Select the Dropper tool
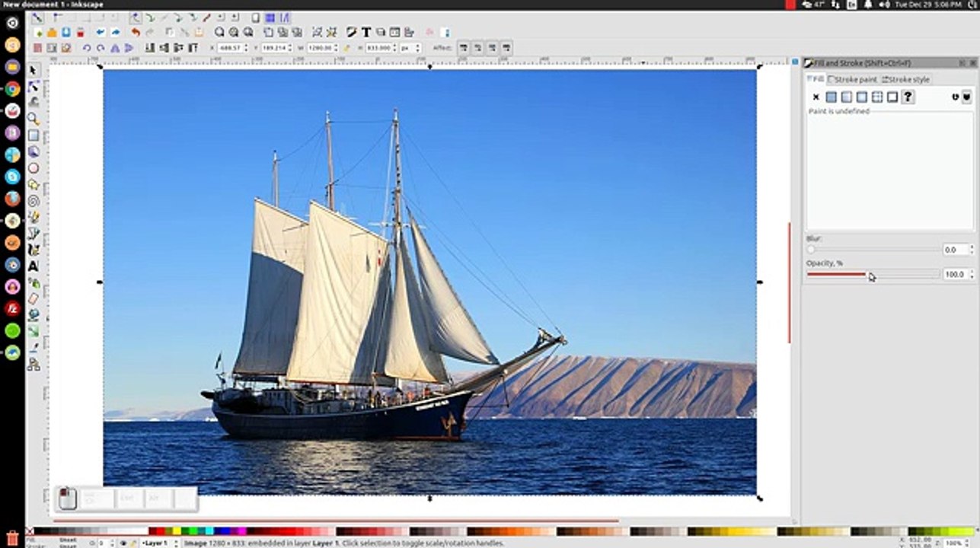980x548 pixels. coord(34,348)
